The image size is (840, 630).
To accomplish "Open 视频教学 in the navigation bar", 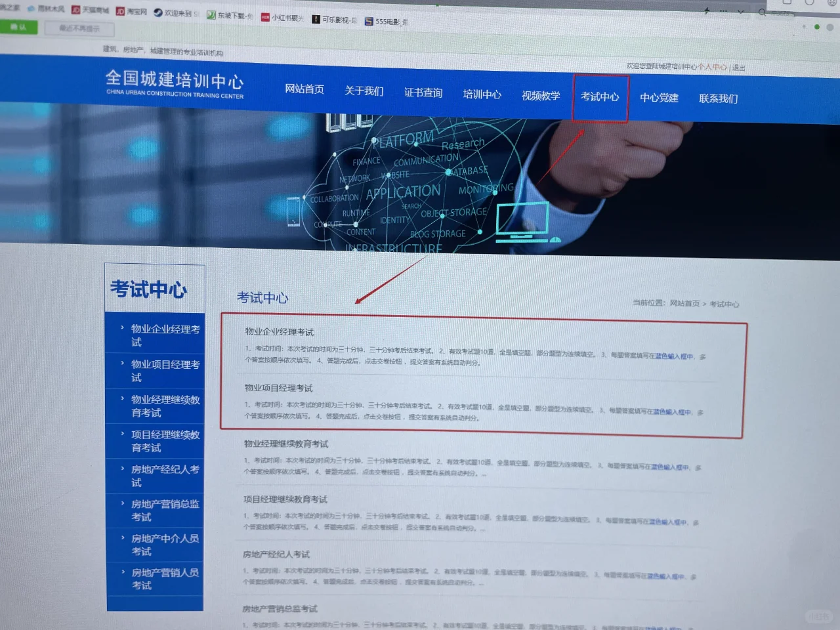I will (541, 95).
